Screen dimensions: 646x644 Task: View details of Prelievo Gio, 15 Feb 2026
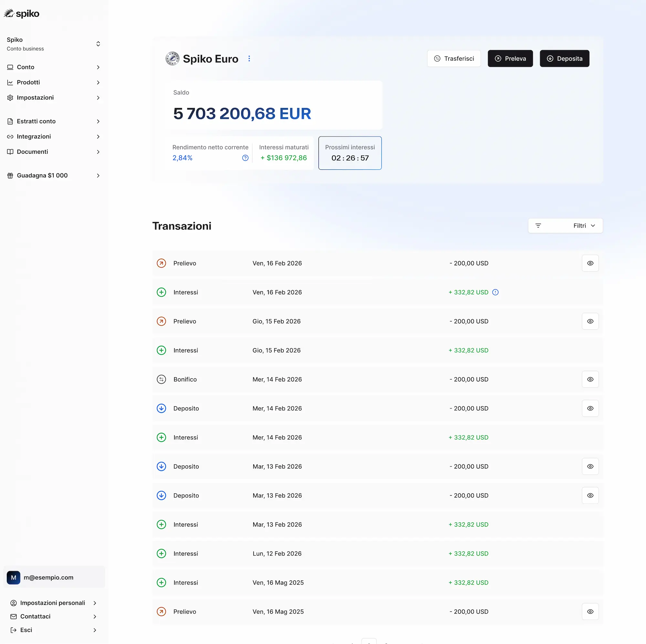point(590,321)
